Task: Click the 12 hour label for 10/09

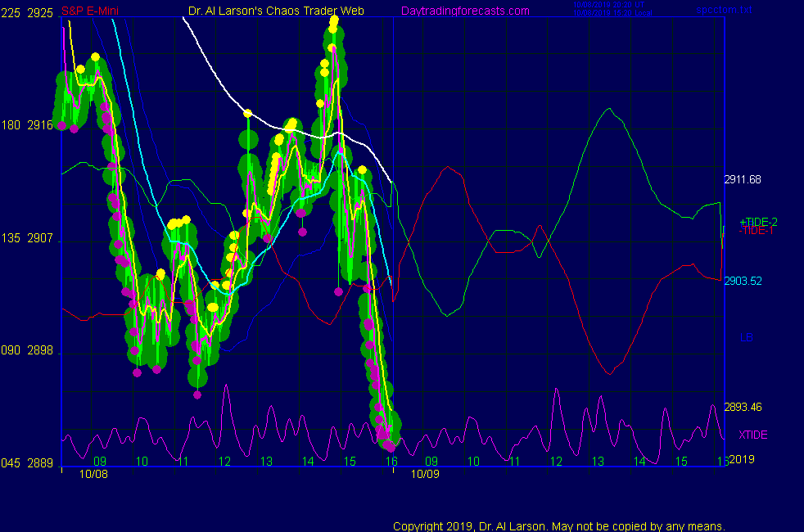Action: coord(557,462)
